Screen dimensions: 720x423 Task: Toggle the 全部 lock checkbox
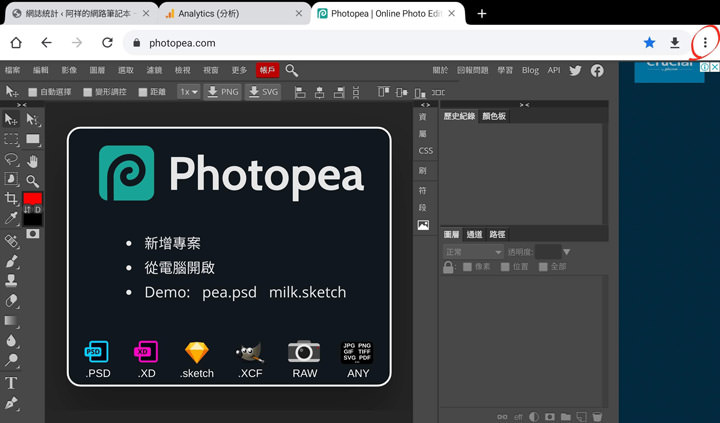[543, 267]
